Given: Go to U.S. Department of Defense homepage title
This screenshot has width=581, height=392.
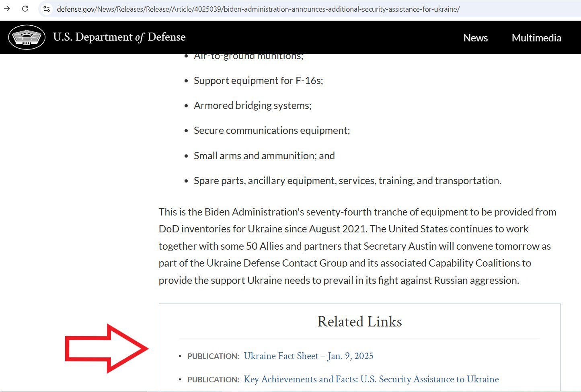Looking at the screenshot, I should (x=119, y=37).
